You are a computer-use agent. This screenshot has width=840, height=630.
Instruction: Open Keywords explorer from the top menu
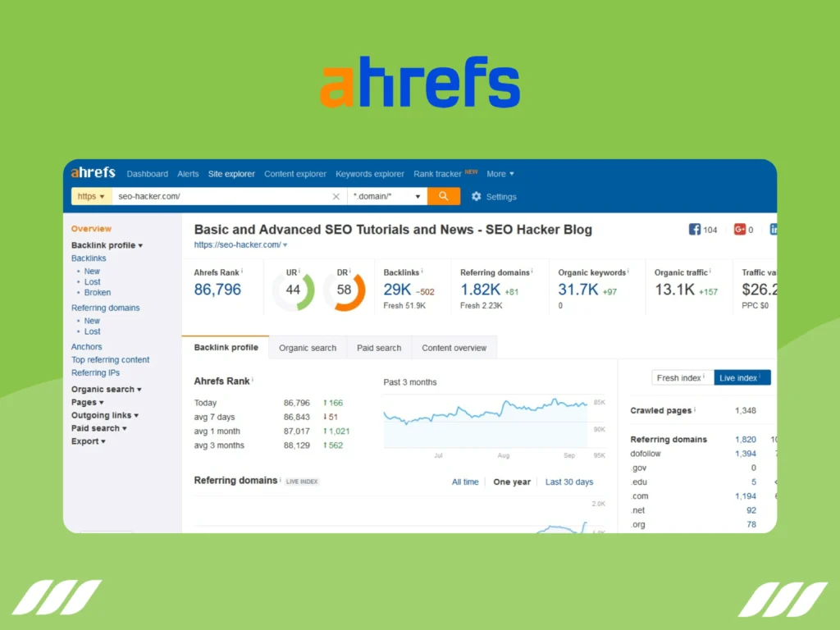pos(370,173)
